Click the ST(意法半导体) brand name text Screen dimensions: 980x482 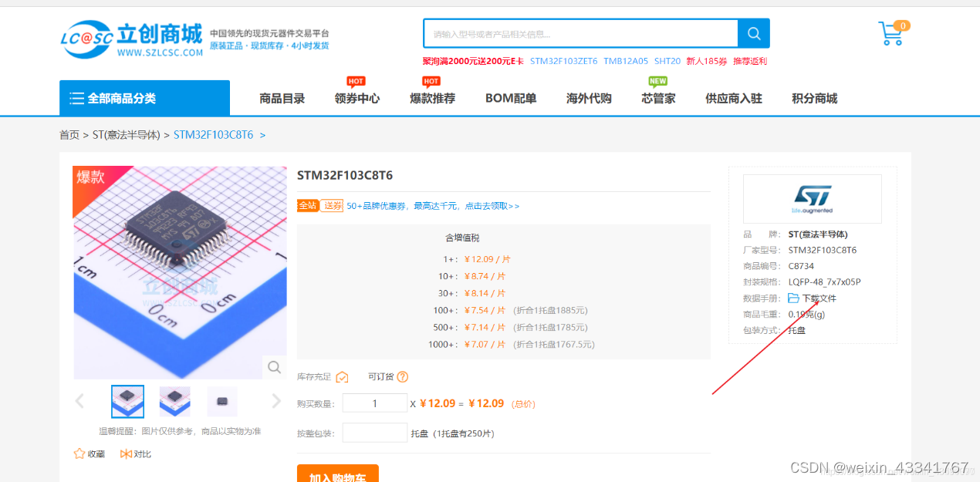[819, 234]
